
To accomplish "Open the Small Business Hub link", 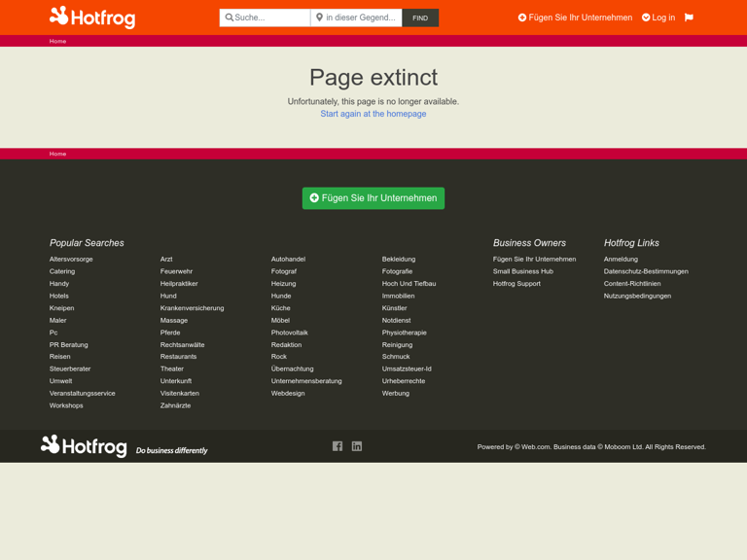I will tap(522, 271).
